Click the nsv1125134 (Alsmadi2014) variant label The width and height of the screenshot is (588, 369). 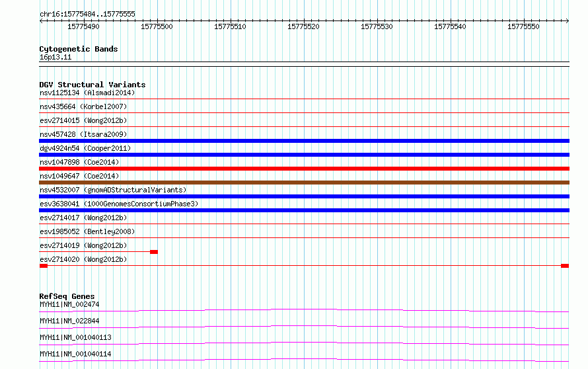click(x=87, y=93)
